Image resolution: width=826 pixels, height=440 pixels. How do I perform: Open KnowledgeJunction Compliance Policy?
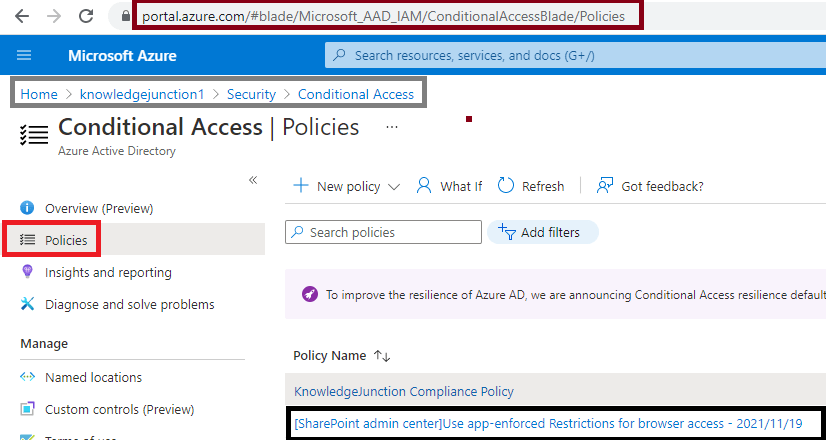404,392
